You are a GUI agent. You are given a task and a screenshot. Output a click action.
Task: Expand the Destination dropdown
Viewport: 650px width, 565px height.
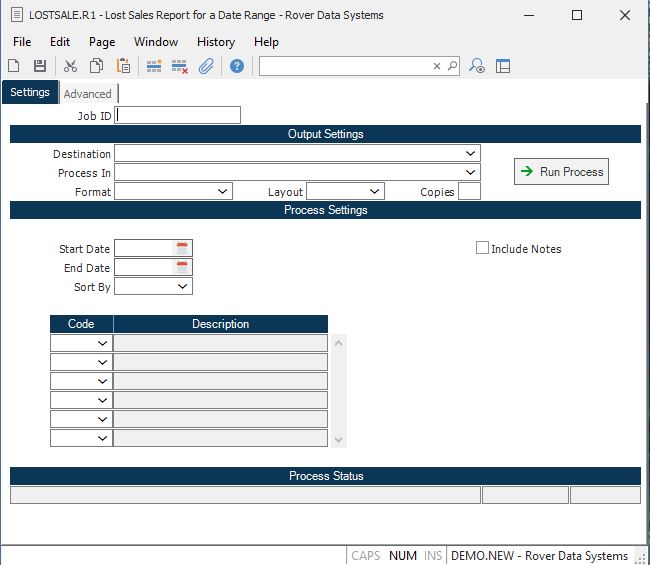click(x=470, y=154)
